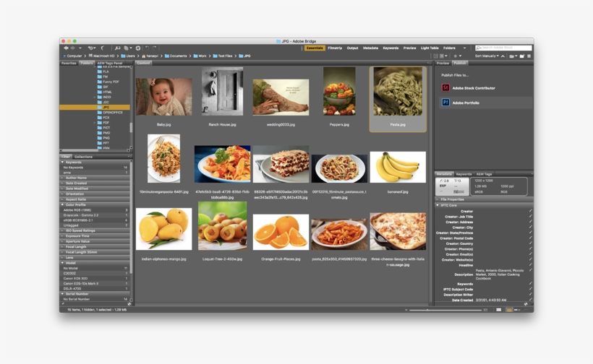The image size is (593, 364).
Task: Toggle the ascending sort order arrow
Action: point(503,56)
